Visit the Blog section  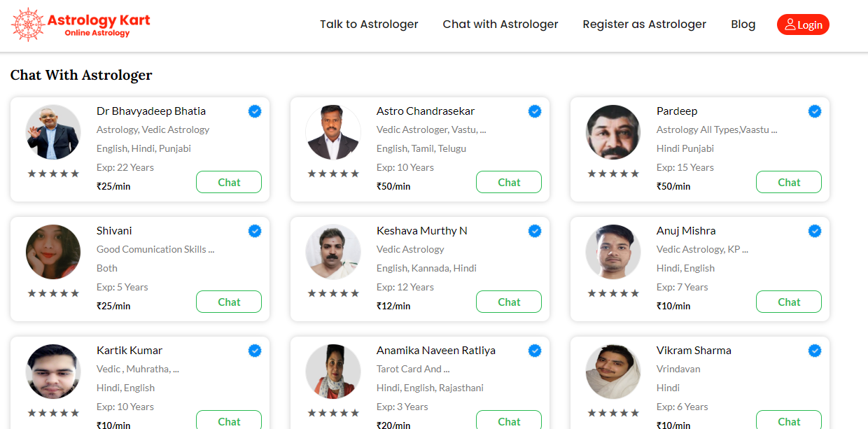point(743,24)
